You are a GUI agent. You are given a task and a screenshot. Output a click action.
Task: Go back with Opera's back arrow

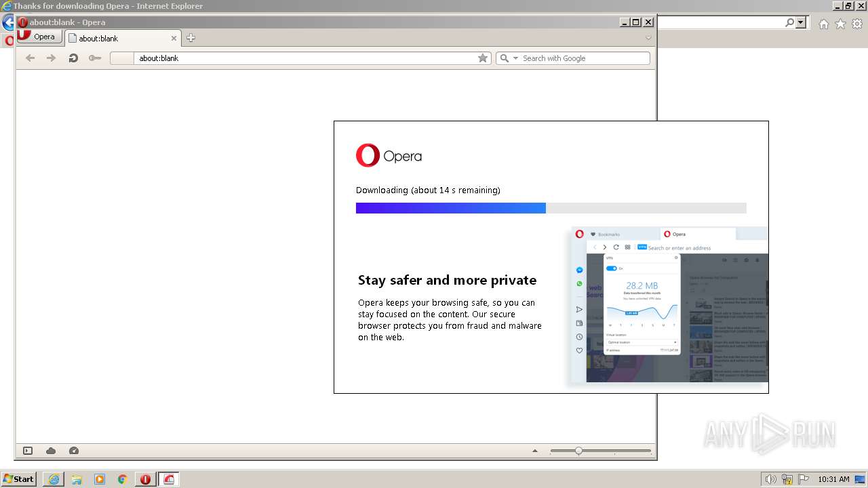click(30, 58)
